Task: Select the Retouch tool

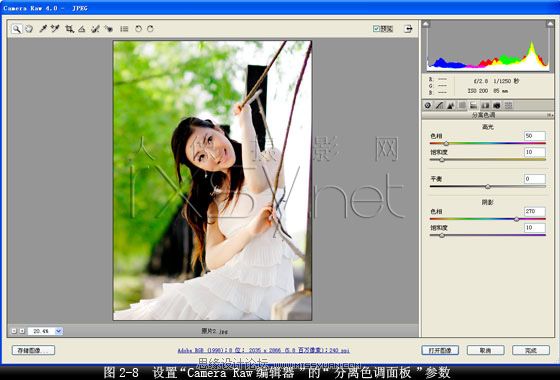Action: point(95,29)
